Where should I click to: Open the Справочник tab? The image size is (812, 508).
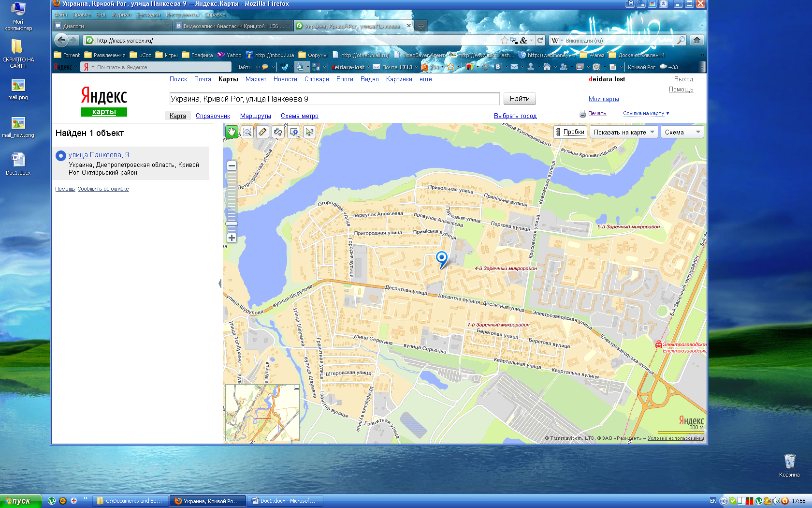[213, 116]
